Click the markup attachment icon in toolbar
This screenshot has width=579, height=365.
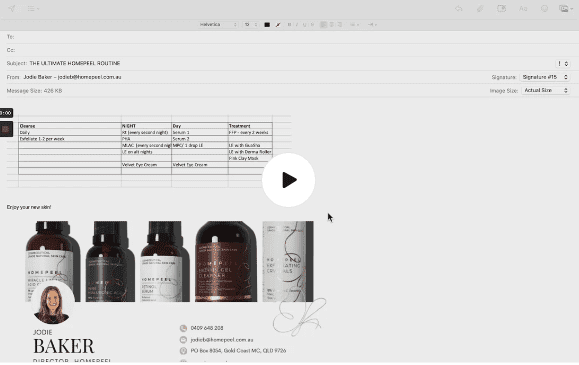click(x=501, y=8)
